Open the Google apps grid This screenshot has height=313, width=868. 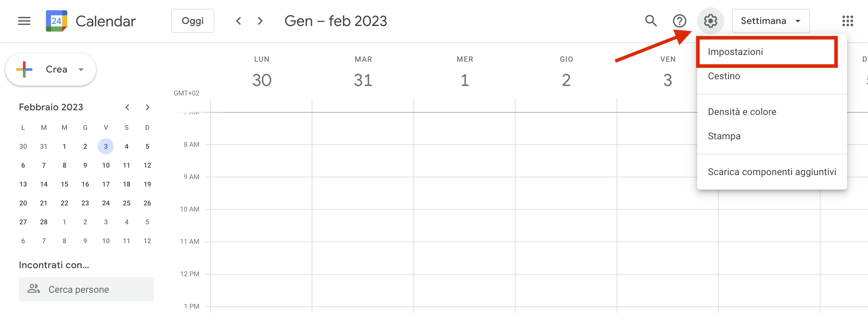[x=847, y=21]
